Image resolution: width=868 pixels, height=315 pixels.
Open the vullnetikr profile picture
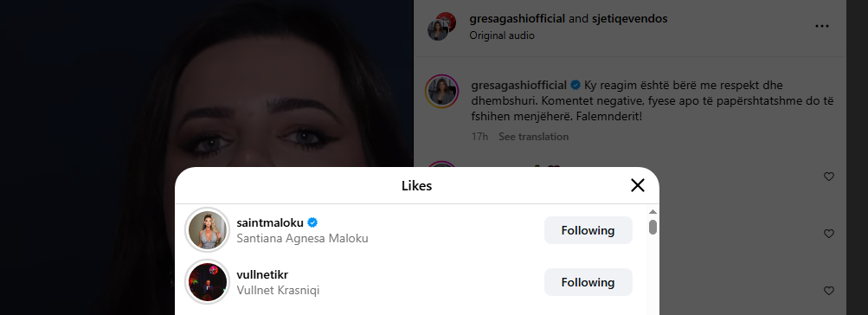click(207, 282)
